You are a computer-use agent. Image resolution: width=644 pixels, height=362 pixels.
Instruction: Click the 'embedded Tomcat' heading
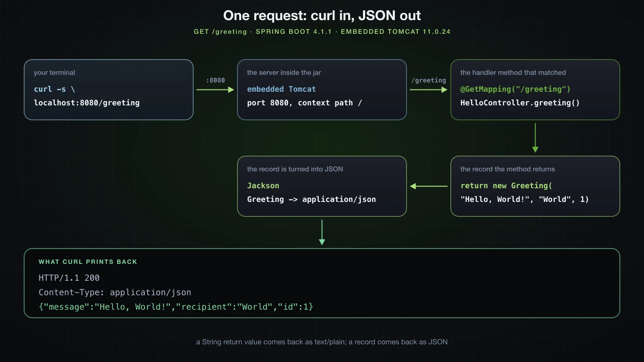[x=281, y=89]
